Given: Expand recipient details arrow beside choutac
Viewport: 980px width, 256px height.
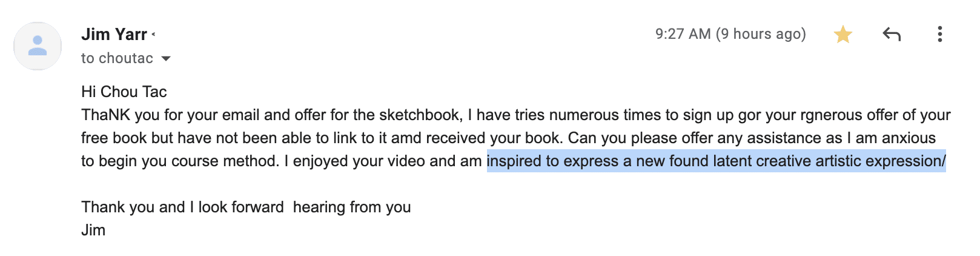Looking at the screenshot, I should (x=166, y=59).
